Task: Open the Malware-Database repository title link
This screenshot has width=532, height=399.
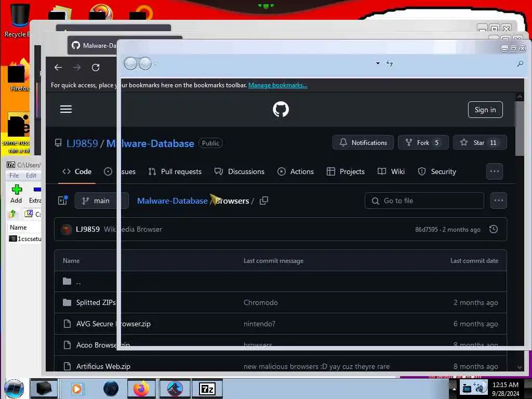Action: [150, 143]
